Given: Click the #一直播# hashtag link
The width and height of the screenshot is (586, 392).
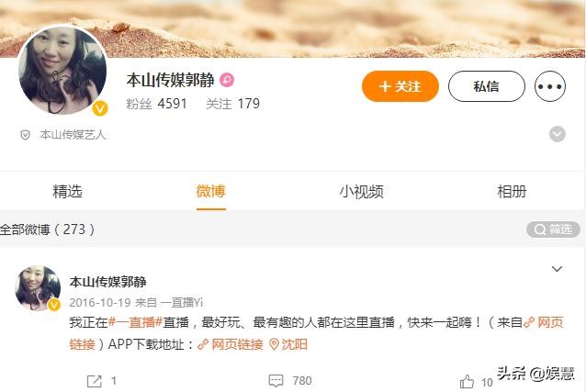Looking at the screenshot, I should pyautogui.click(x=135, y=322).
